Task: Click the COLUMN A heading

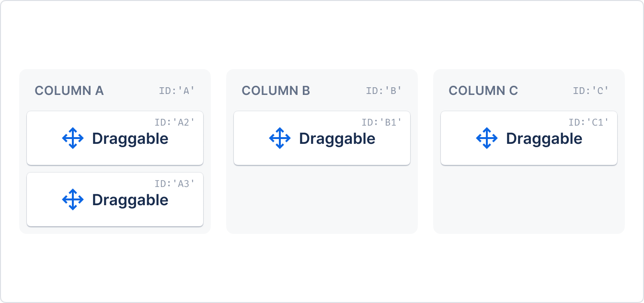Action: (69, 91)
